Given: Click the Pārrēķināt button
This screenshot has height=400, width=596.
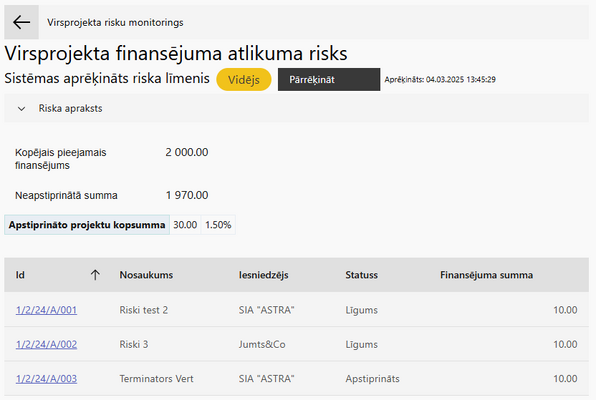Looking at the screenshot, I should tap(329, 79).
